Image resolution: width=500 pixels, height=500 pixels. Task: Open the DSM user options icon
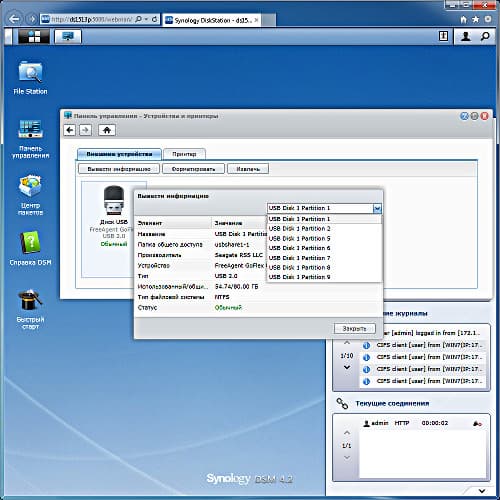[466, 36]
